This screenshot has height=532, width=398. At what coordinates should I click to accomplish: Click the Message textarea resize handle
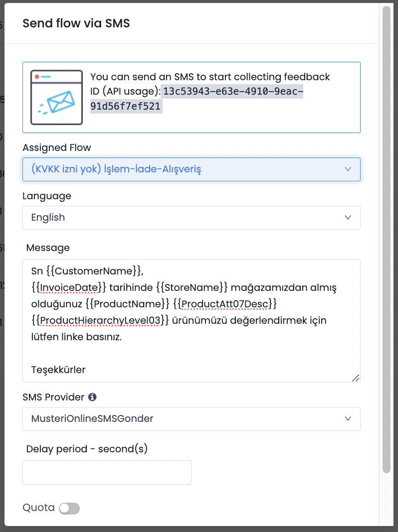tap(356, 378)
